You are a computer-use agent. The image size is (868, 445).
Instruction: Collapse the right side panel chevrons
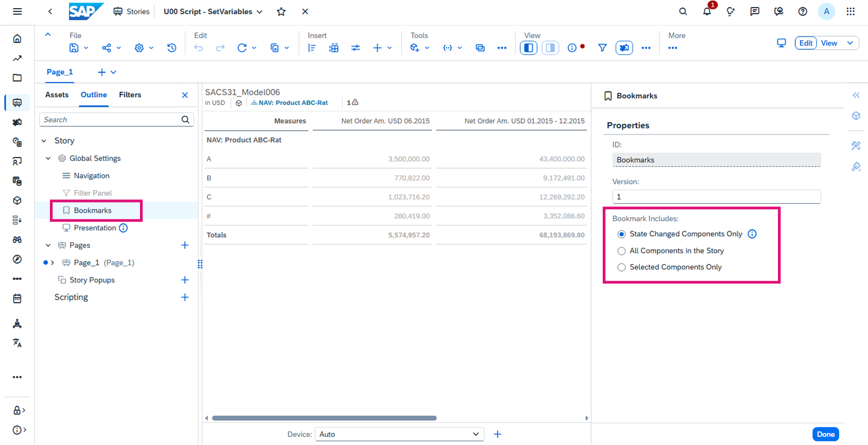856,95
